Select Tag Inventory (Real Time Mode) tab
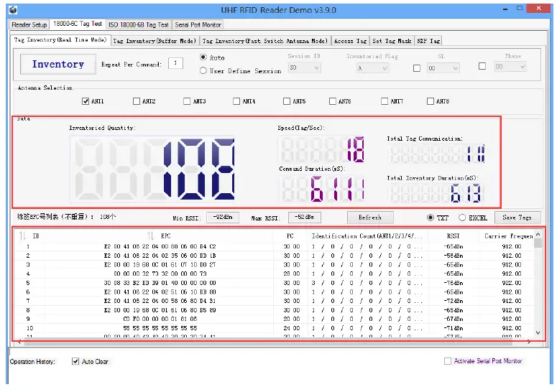The image size is (557, 392). coord(60,39)
